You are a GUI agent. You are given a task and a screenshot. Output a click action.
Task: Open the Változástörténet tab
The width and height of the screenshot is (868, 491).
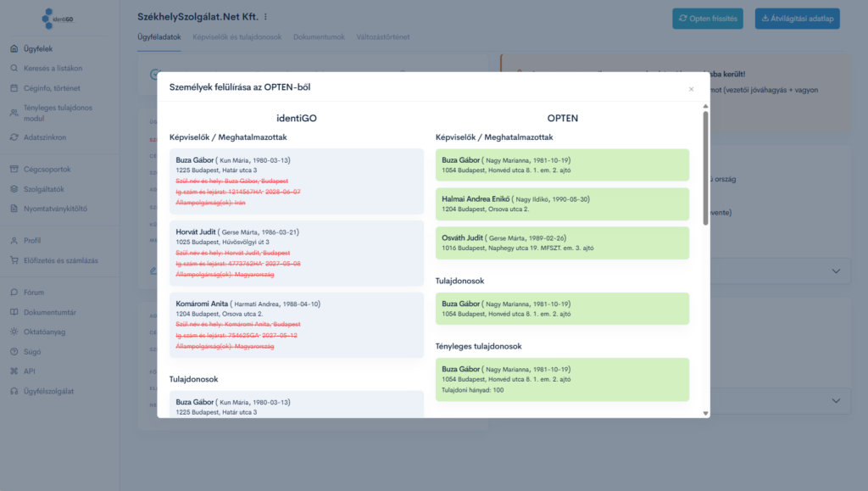pos(383,37)
